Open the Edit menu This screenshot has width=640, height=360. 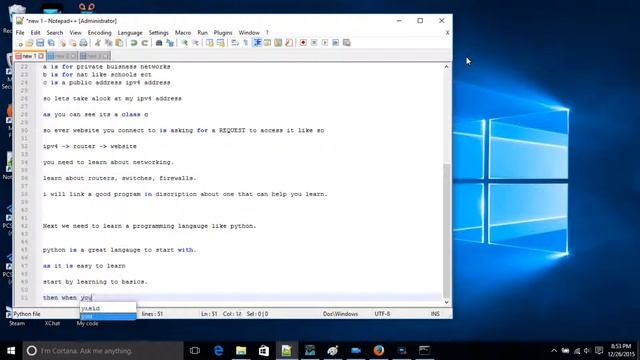[x=36, y=33]
